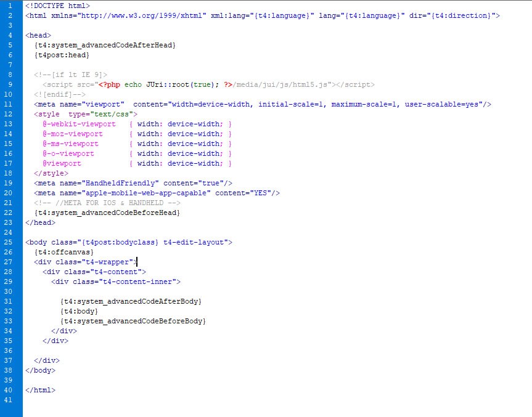Click line number 1 in the gutter
Viewport: 532px width, 417px height.
tap(10, 6)
